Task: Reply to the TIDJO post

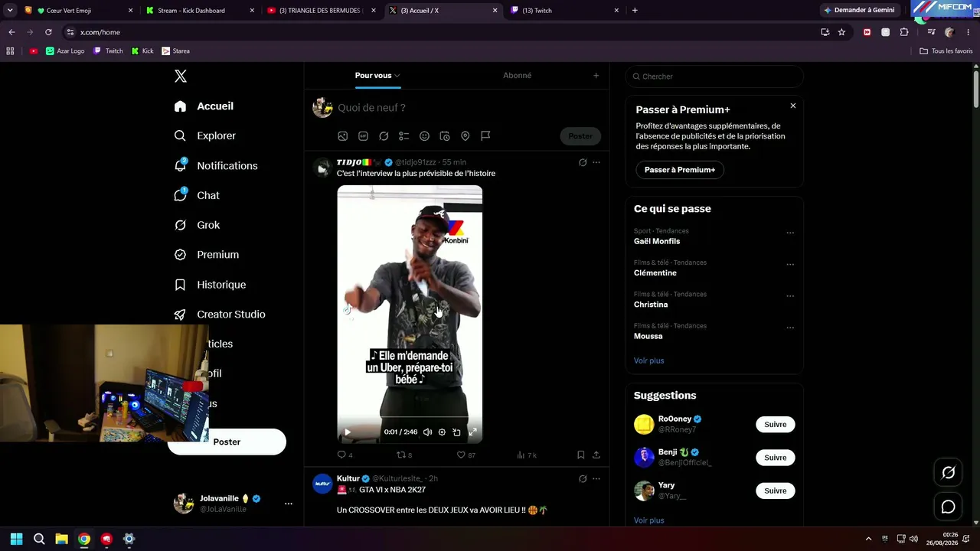Action: (x=342, y=455)
